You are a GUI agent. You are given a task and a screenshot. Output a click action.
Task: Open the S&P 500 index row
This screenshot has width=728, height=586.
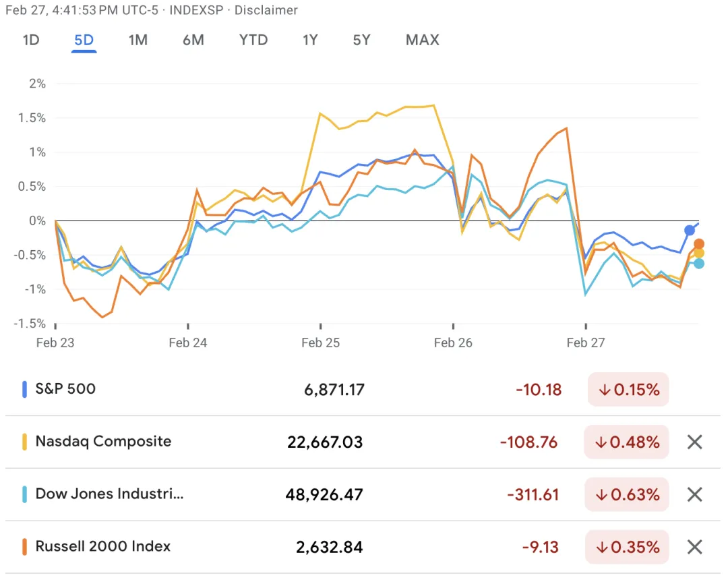[x=65, y=389]
